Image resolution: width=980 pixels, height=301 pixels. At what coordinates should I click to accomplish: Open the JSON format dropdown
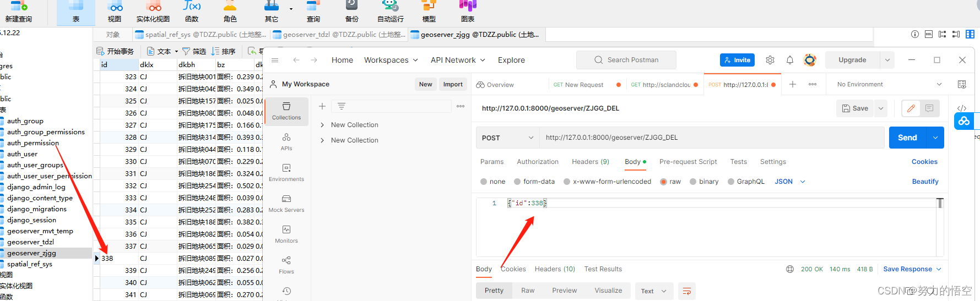point(790,182)
